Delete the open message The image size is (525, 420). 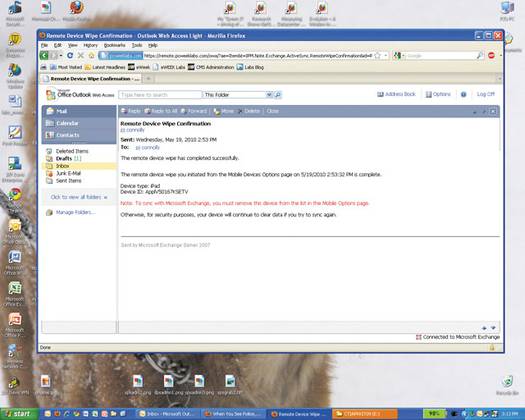(x=249, y=111)
